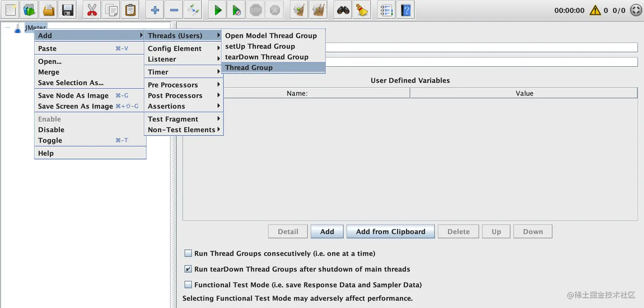Open the Function Helper list icon

click(x=387, y=10)
